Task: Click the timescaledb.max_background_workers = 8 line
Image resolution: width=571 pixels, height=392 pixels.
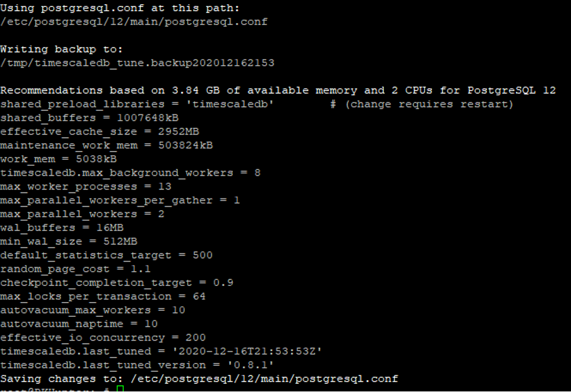Action: 130,173
